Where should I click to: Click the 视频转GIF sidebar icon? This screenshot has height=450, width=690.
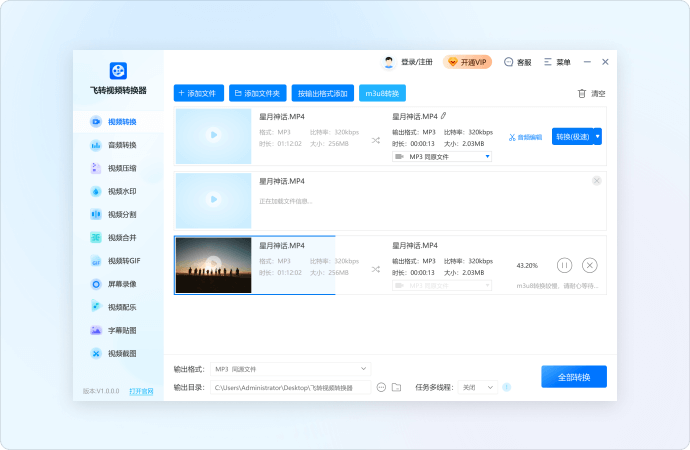[x=97, y=261]
